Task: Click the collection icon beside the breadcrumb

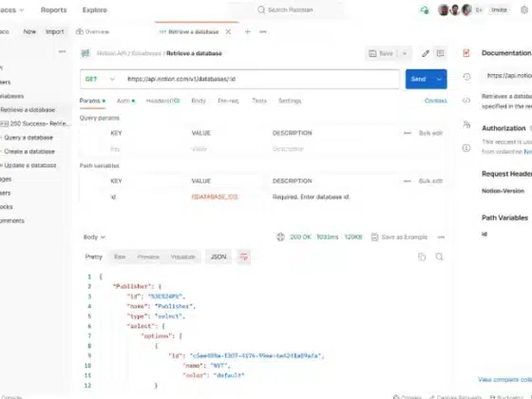Action: [85, 53]
